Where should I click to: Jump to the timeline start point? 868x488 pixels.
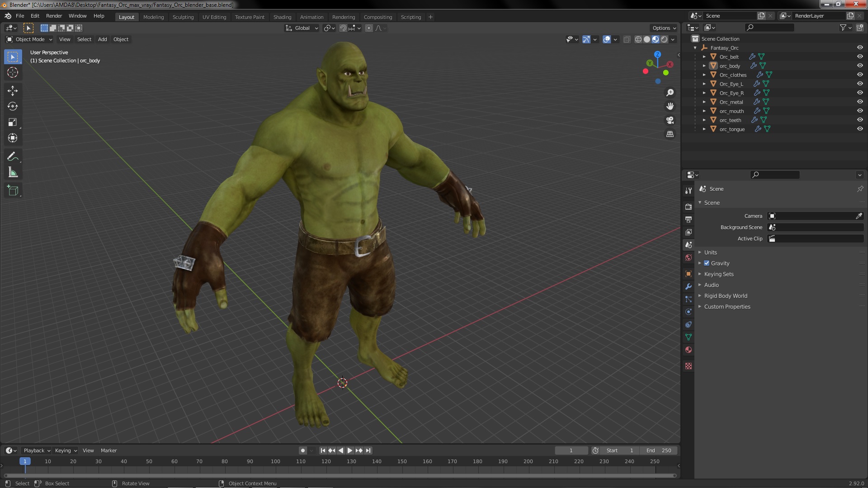tap(323, 450)
